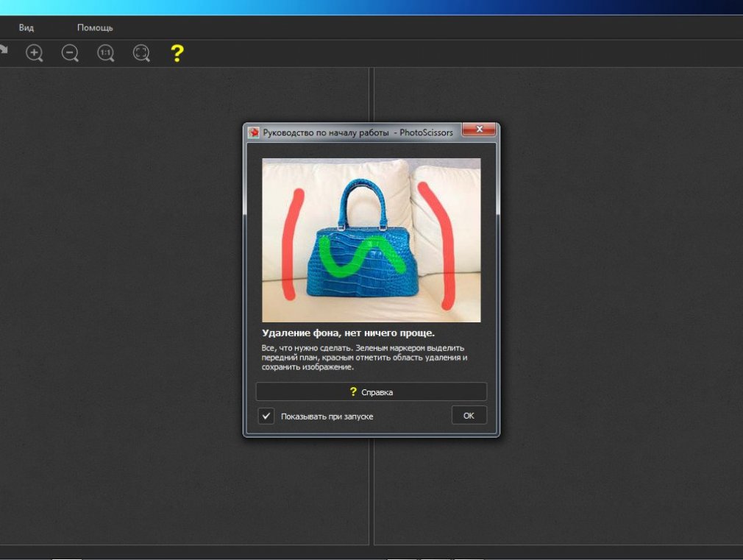Close the PhotoScissors getting started dialog
Viewport: 743px width, 560px height.
tap(479, 129)
